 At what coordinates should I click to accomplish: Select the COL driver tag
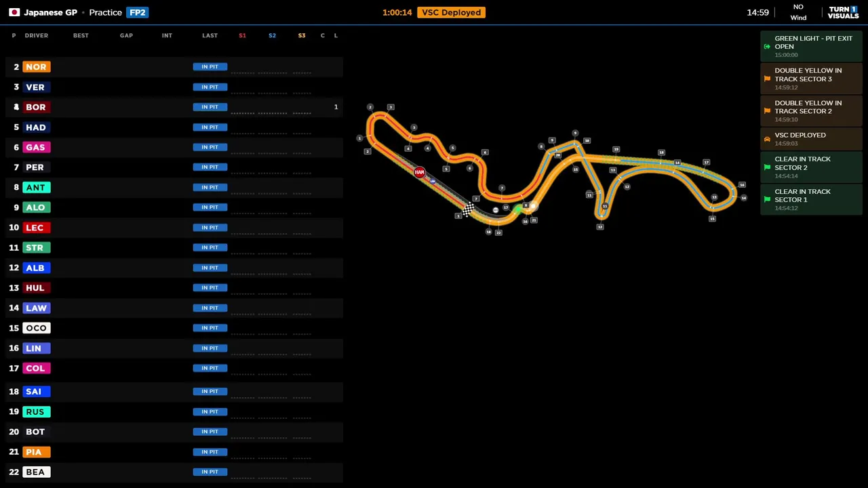tap(36, 368)
